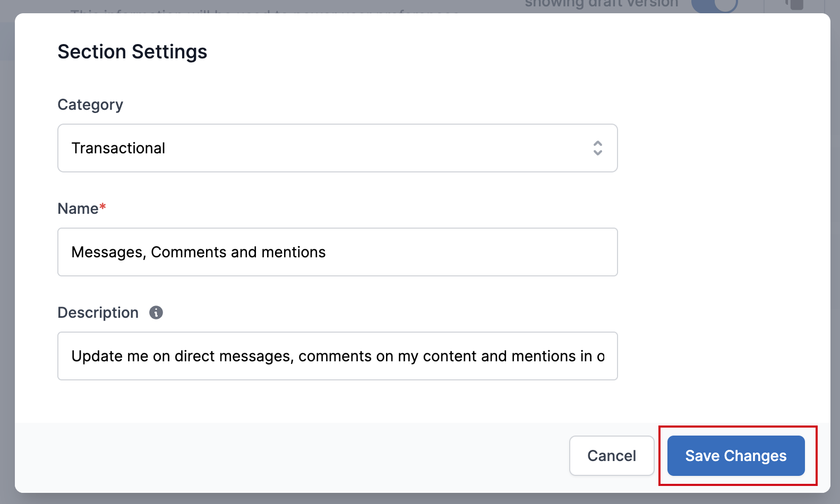This screenshot has height=504, width=840.
Task: Save the section settings with Save Changes
Action: click(x=735, y=456)
